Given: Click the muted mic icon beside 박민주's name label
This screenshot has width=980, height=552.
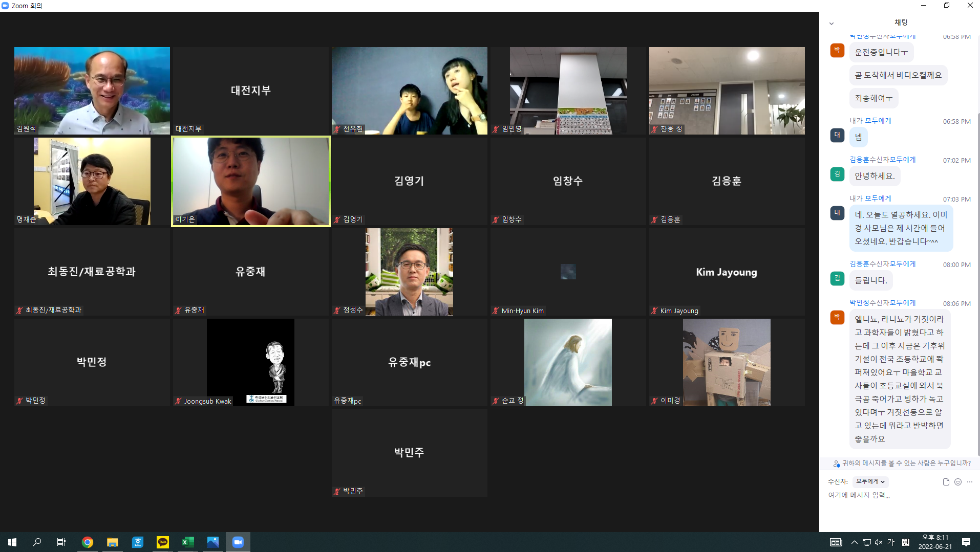Looking at the screenshot, I should point(337,491).
